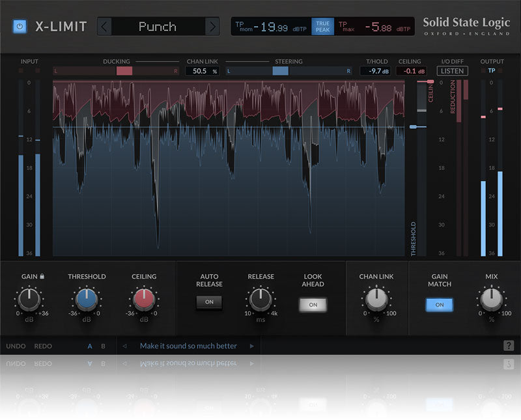The height and width of the screenshot is (420, 521).
Task: Click the Steering L/R meter bar
Action: (x=289, y=71)
